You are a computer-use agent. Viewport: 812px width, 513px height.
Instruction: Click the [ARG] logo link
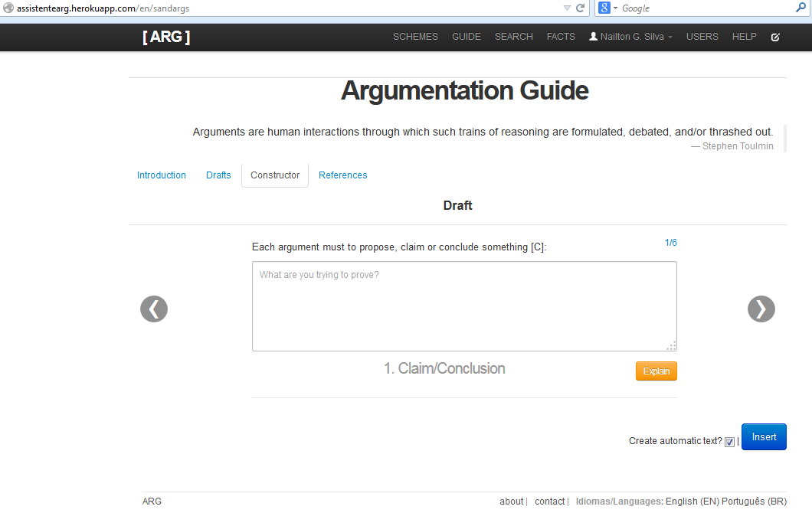click(x=166, y=37)
